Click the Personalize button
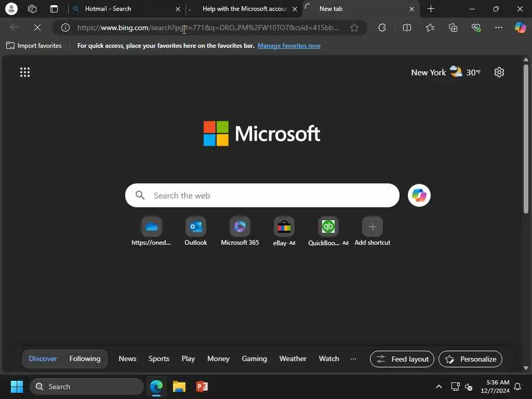 pos(470,359)
